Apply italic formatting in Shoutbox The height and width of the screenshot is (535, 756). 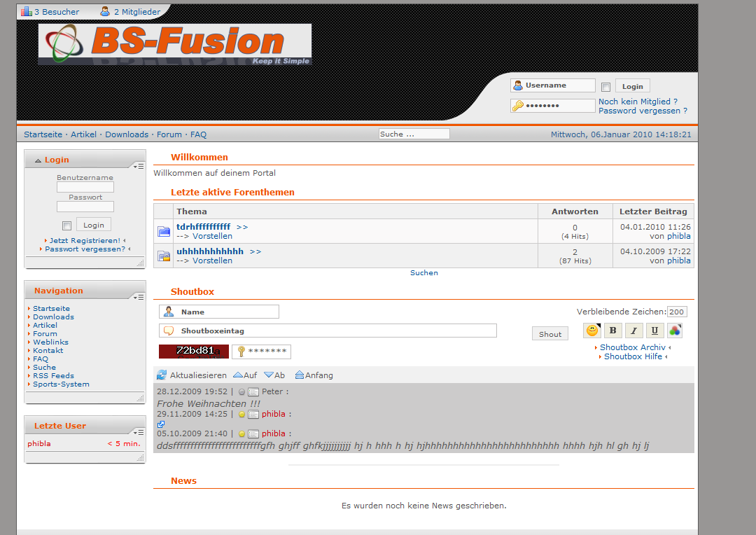click(633, 331)
